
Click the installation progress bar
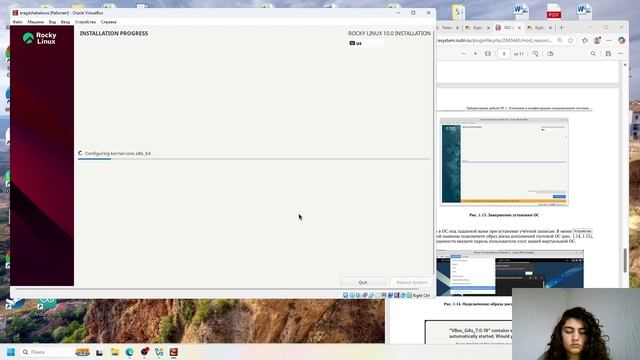pos(254,159)
